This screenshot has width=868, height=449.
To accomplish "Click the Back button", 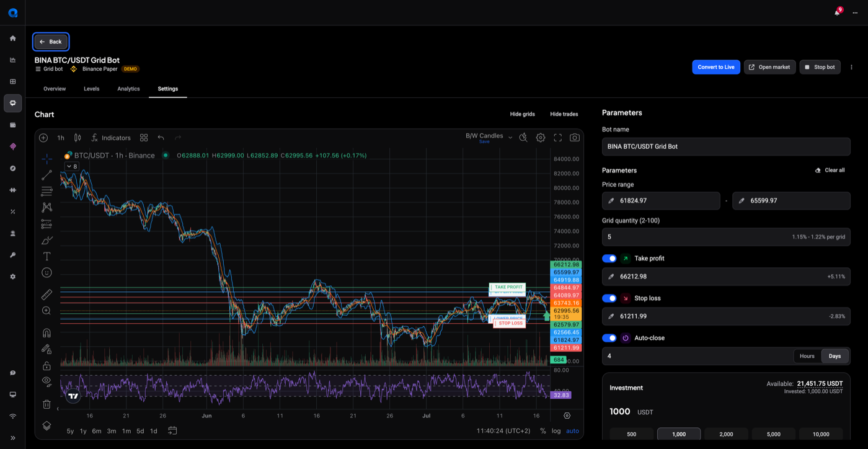I will point(51,42).
